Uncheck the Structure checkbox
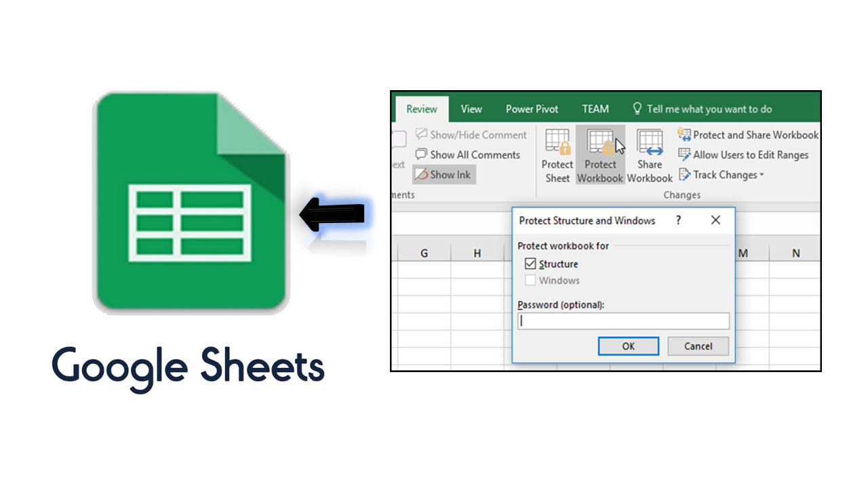The width and height of the screenshot is (868, 488). pyautogui.click(x=530, y=264)
